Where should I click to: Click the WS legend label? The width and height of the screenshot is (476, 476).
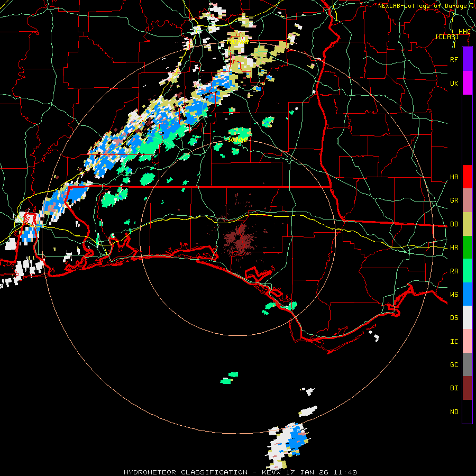pos(454,294)
